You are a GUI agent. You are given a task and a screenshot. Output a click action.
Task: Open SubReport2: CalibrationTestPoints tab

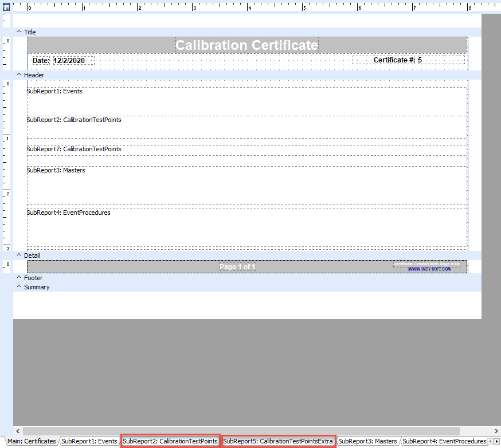point(170,441)
